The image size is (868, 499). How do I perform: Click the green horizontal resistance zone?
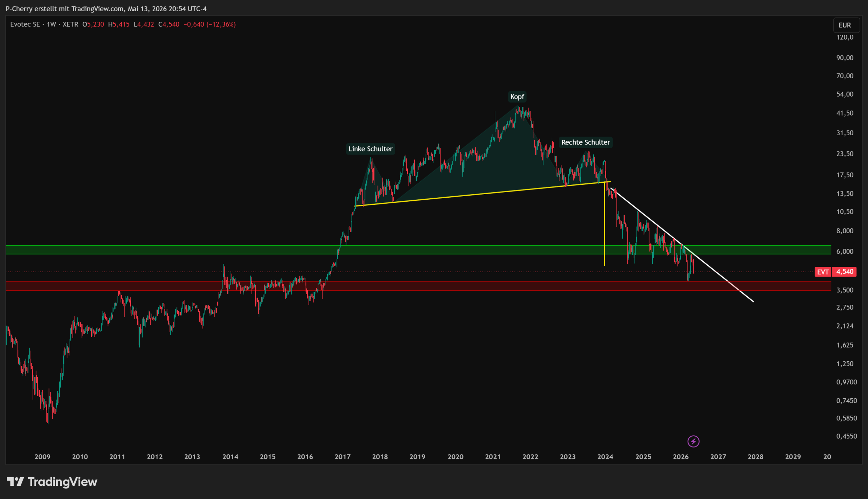418,250
